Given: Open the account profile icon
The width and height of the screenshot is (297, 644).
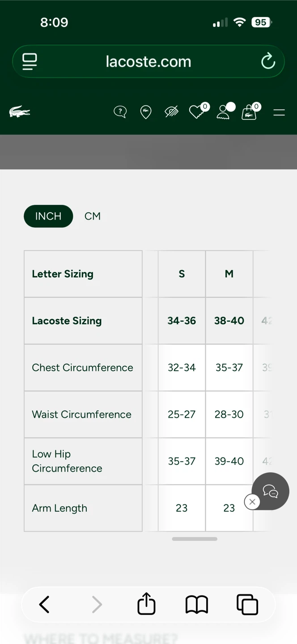Looking at the screenshot, I should coord(223,112).
